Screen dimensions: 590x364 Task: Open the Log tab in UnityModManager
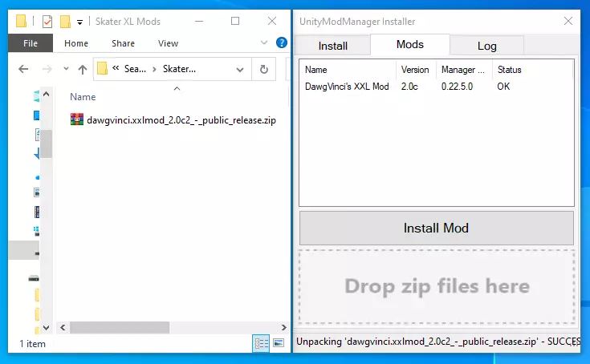487,46
